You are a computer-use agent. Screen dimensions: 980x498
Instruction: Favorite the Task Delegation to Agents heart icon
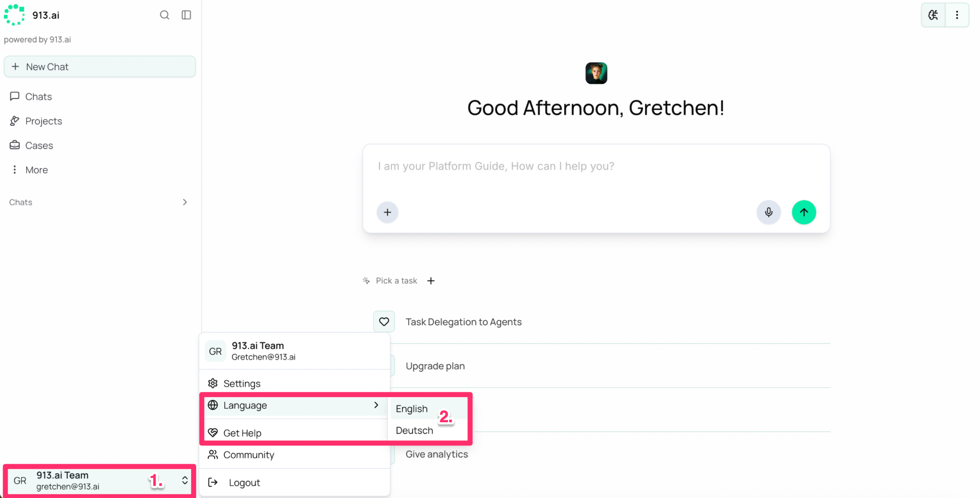(x=384, y=322)
